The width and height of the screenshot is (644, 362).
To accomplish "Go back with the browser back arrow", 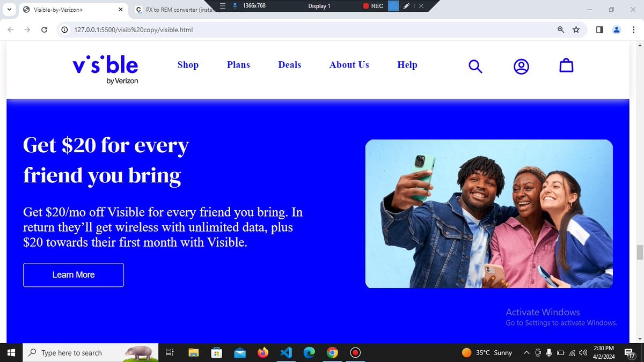I will click(11, 30).
